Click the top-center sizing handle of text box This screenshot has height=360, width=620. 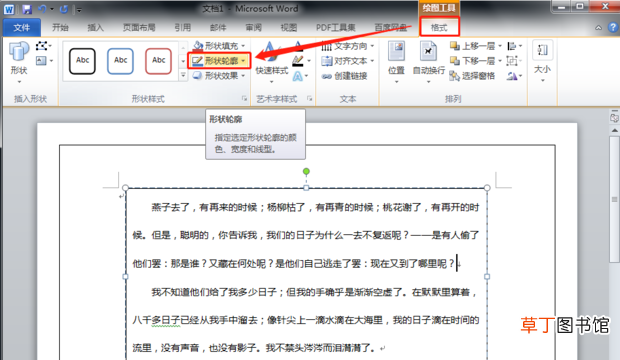tap(306, 188)
